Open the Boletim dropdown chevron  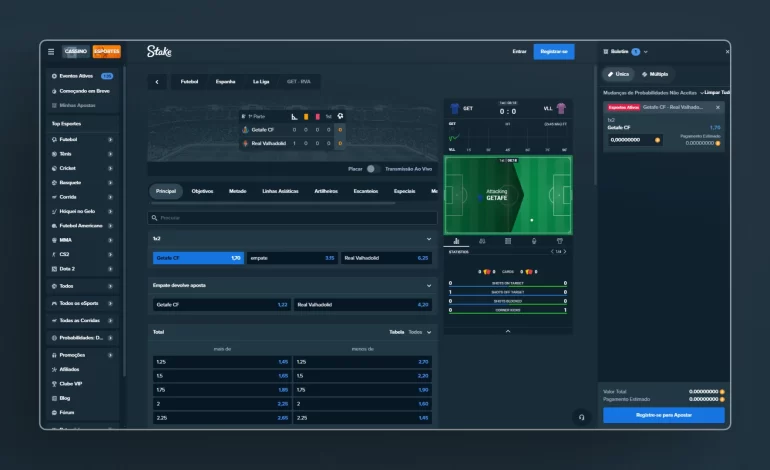coord(645,52)
